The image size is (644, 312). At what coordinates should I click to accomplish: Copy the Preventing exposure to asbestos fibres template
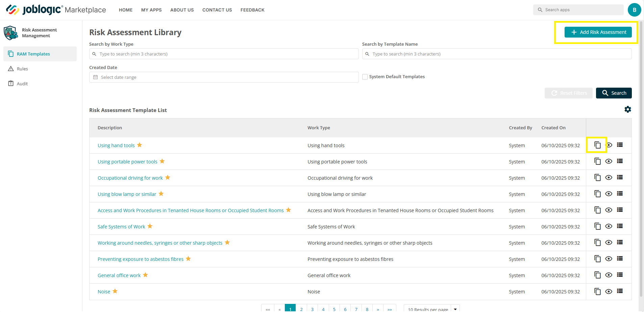(x=597, y=259)
